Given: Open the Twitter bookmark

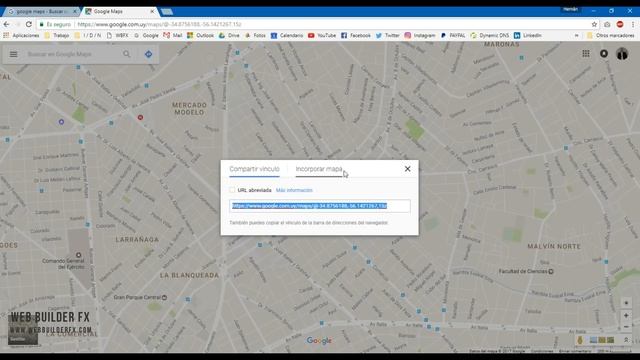Looking at the screenshot, I should 387,36.
